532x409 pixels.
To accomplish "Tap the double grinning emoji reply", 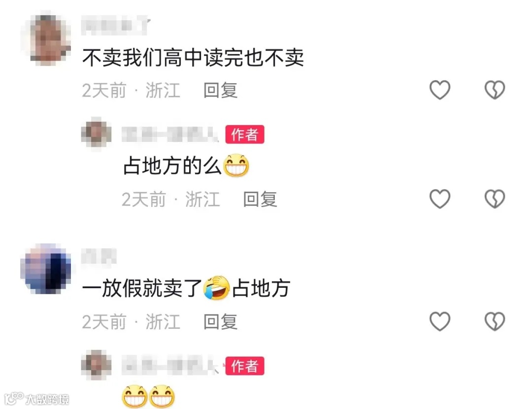I will point(148,396).
